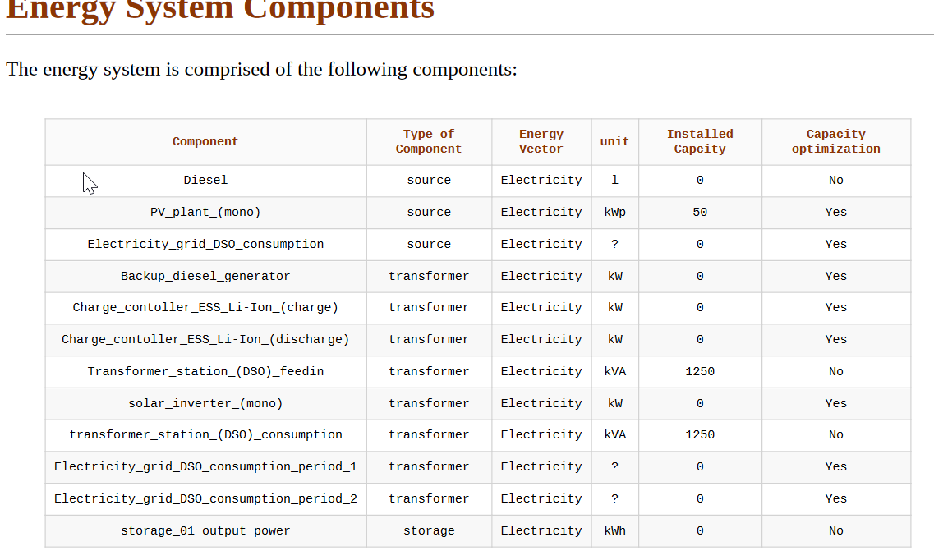This screenshot has width=934, height=560.
Task: Click the unit column header
Action: coord(614,142)
